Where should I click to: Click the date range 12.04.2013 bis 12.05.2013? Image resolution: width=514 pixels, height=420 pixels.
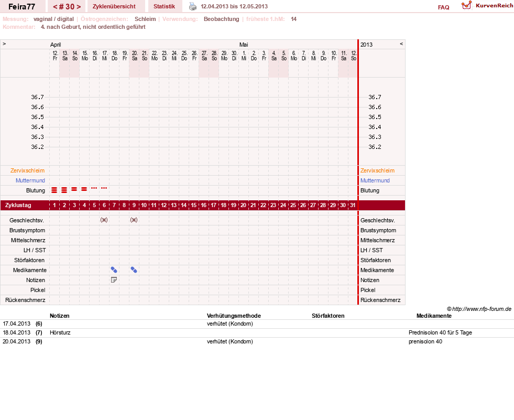234,6
